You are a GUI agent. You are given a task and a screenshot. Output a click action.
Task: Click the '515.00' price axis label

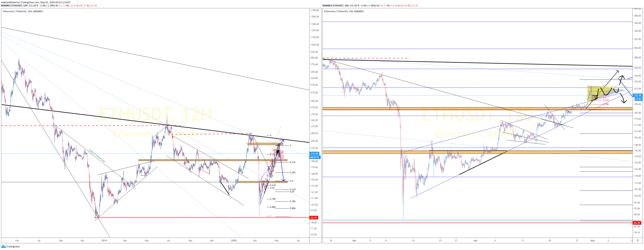314,93
